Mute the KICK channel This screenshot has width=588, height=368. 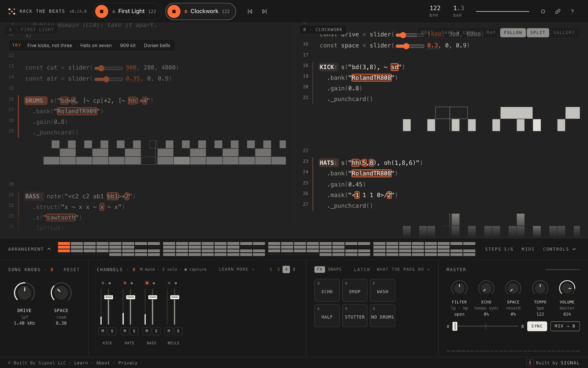click(103, 331)
